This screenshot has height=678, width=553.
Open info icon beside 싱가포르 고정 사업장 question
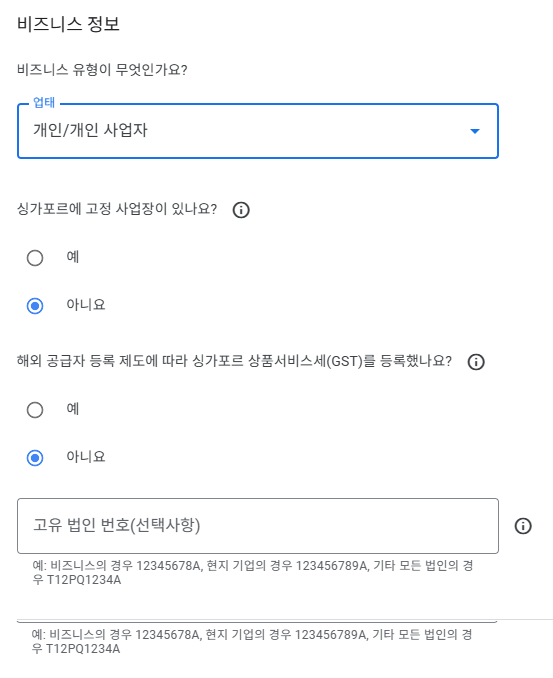(241, 210)
